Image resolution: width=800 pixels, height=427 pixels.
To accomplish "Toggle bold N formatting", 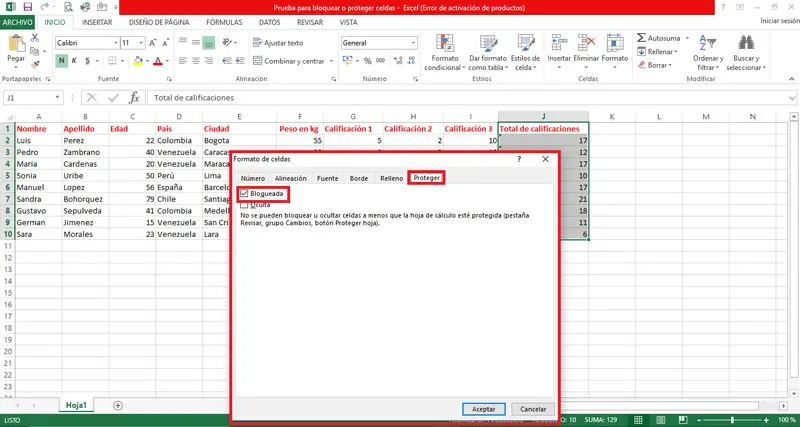I will pos(61,61).
